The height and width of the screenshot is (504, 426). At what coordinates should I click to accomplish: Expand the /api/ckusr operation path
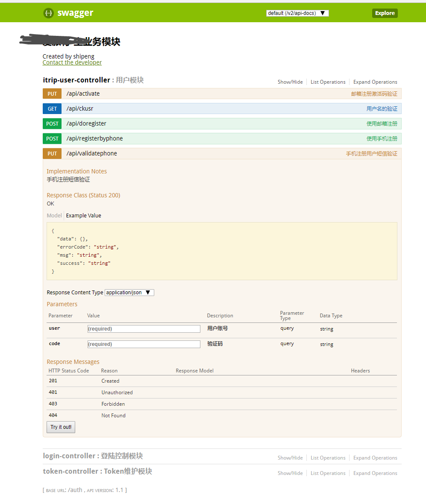pos(80,108)
